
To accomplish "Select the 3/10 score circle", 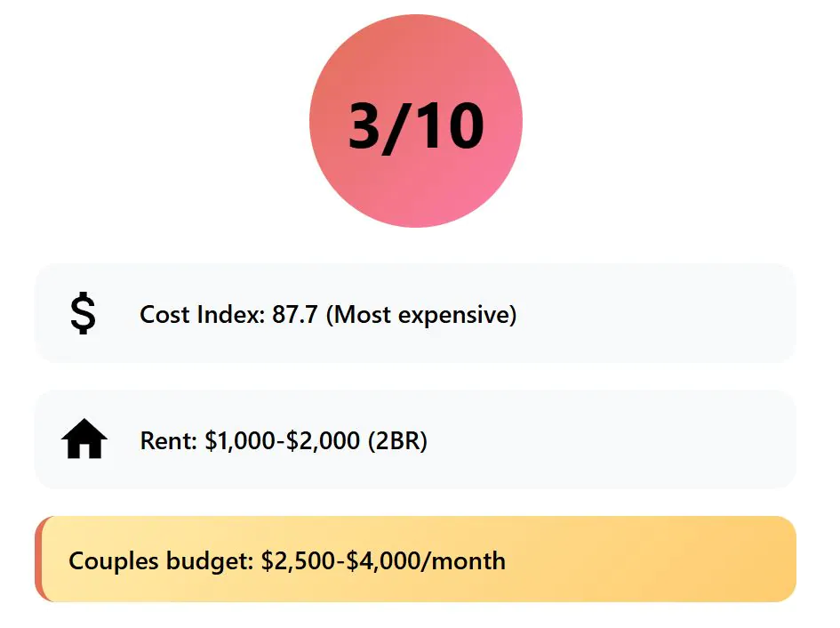I will [416, 121].
